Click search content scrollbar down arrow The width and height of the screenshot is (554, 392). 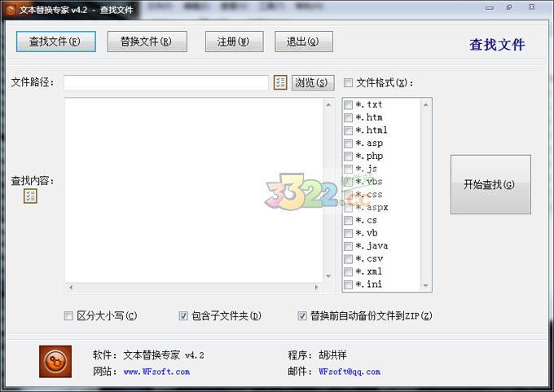pyautogui.click(x=328, y=276)
